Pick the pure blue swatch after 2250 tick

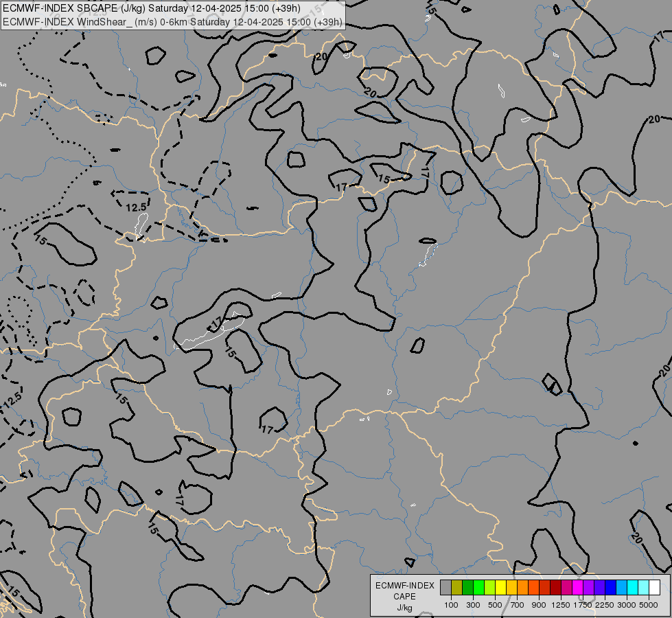coord(610,587)
